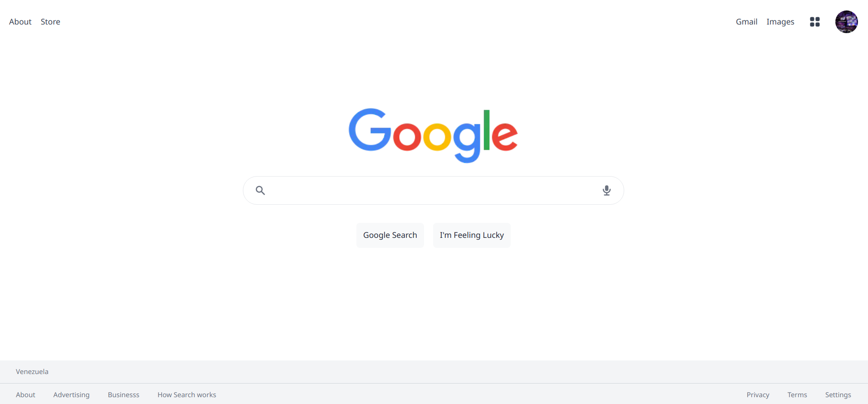This screenshot has width=868, height=404.
Task: Click the Venezuela region label
Action: tap(32, 372)
